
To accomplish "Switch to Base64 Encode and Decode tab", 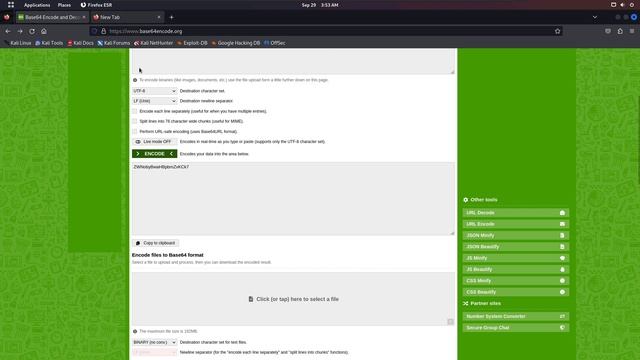I will [51, 17].
